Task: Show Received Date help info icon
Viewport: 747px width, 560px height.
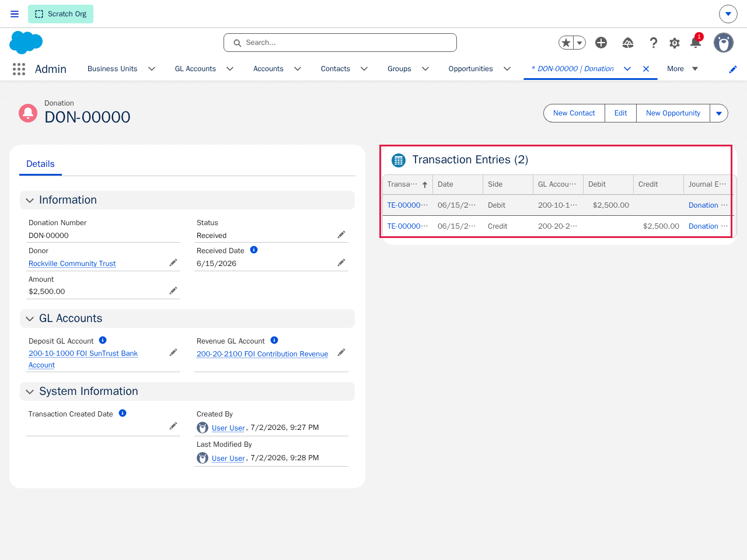Action: click(x=254, y=250)
